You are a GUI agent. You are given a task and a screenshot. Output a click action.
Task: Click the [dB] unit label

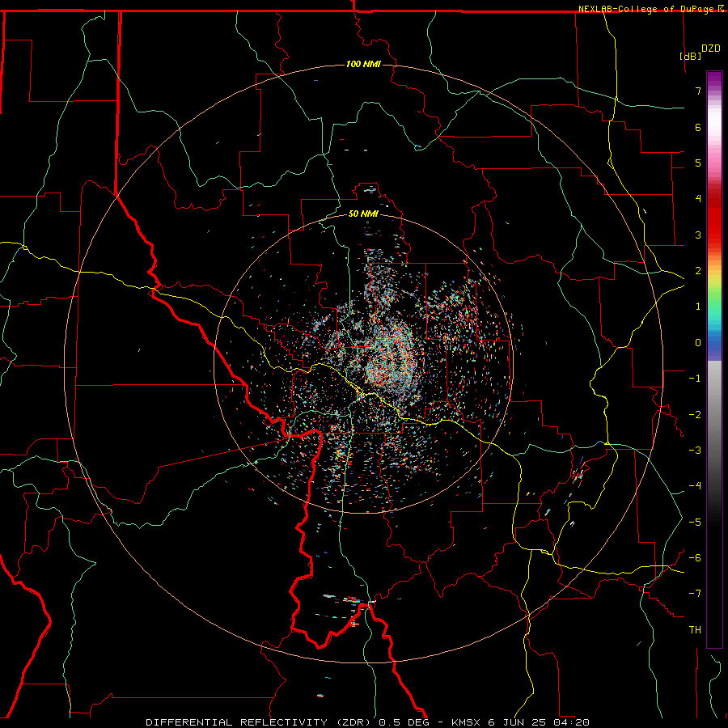690,56
